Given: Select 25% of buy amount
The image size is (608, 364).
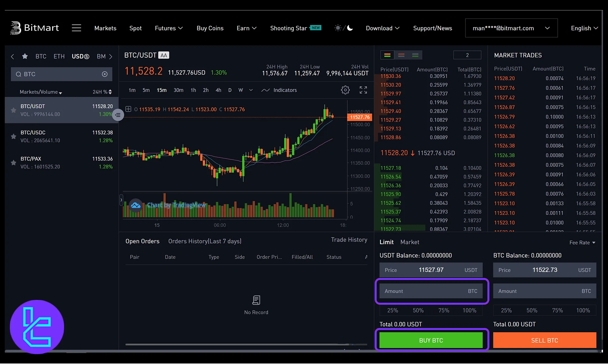Looking at the screenshot, I should pyautogui.click(x=392, y=310).
